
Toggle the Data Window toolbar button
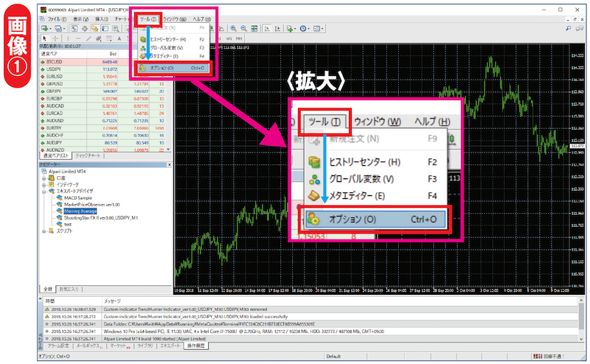(85, 28)
